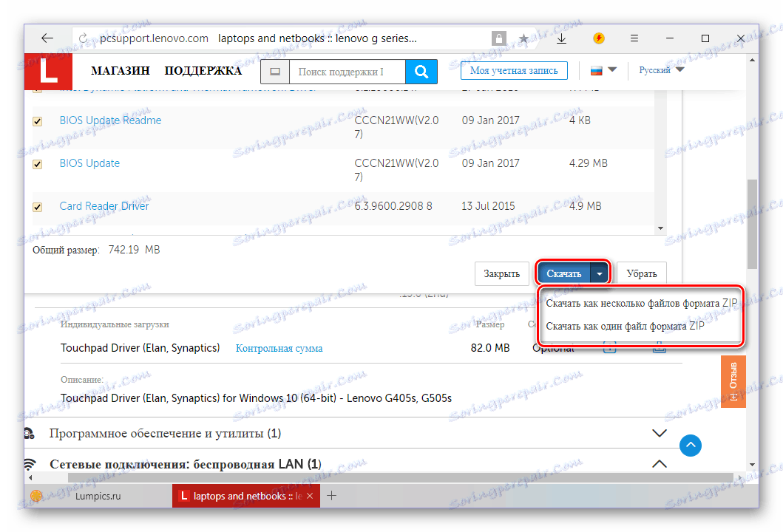Click the Скачать download button
Viewport: 783px width, 532px height.
(564, 273)
